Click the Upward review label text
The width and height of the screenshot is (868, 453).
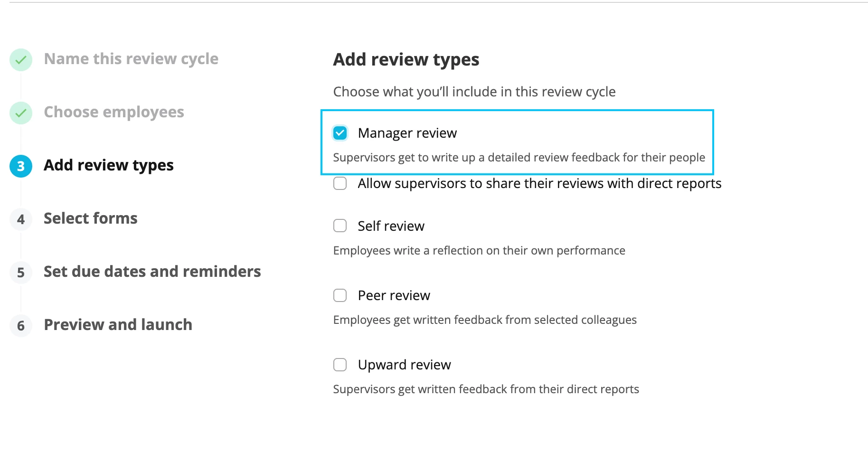(405, 365)
